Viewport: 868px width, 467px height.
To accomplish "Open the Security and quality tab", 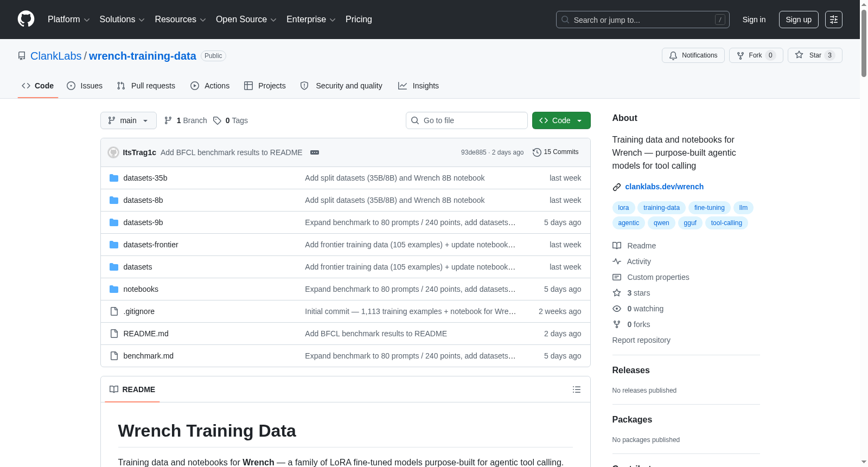I will point(341,86).
